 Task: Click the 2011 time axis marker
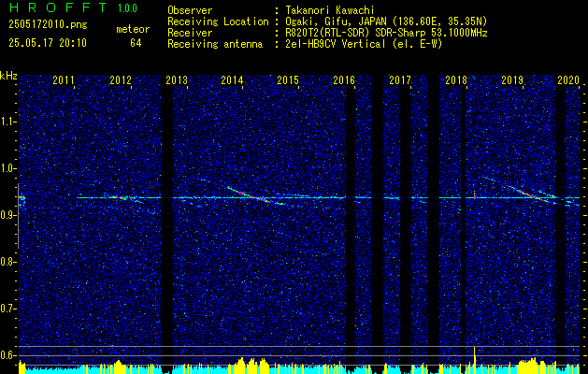coord(64,79)
